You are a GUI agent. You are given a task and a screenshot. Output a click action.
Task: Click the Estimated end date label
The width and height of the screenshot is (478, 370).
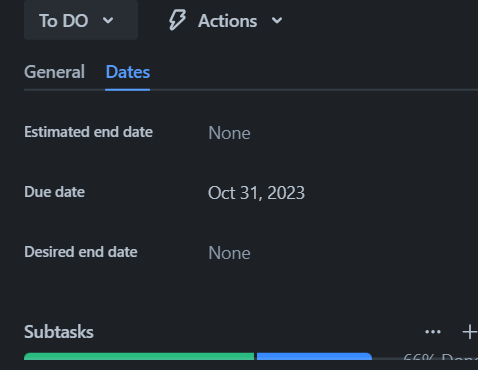tap(88, 132)
